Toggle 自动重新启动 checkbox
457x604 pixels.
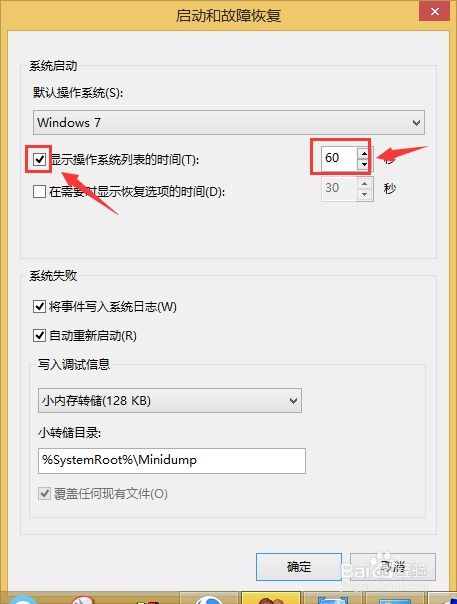pos(39,336)
